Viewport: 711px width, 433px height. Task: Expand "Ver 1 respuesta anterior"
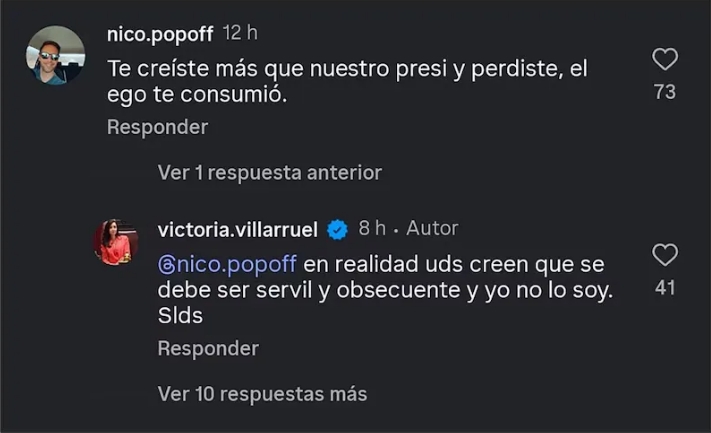269,173
